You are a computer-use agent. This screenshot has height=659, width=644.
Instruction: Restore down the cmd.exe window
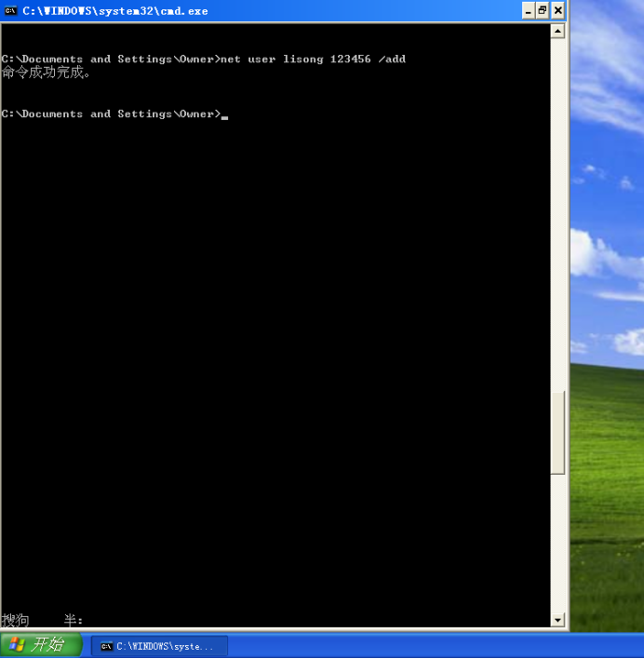543,10
